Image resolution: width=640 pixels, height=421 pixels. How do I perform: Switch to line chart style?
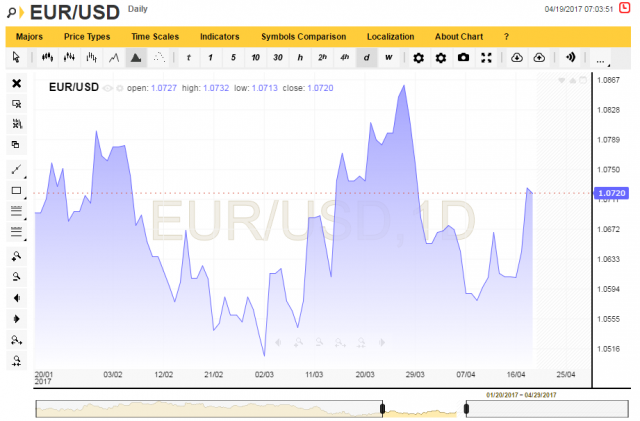point(114,58)
